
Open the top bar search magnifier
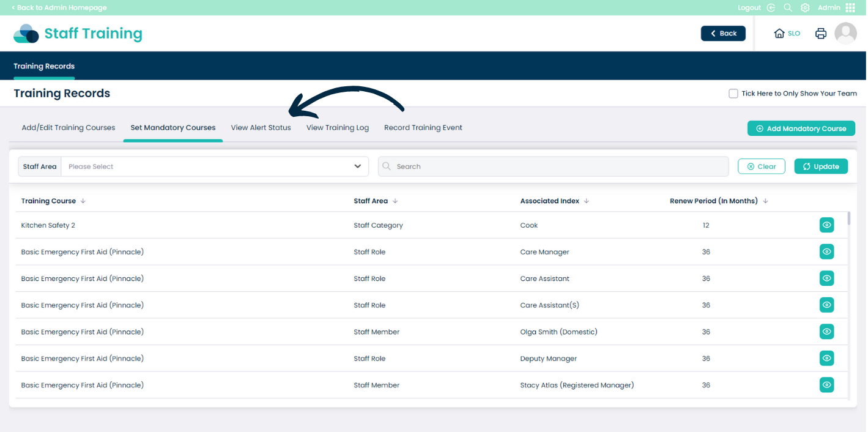coord(788,8)
